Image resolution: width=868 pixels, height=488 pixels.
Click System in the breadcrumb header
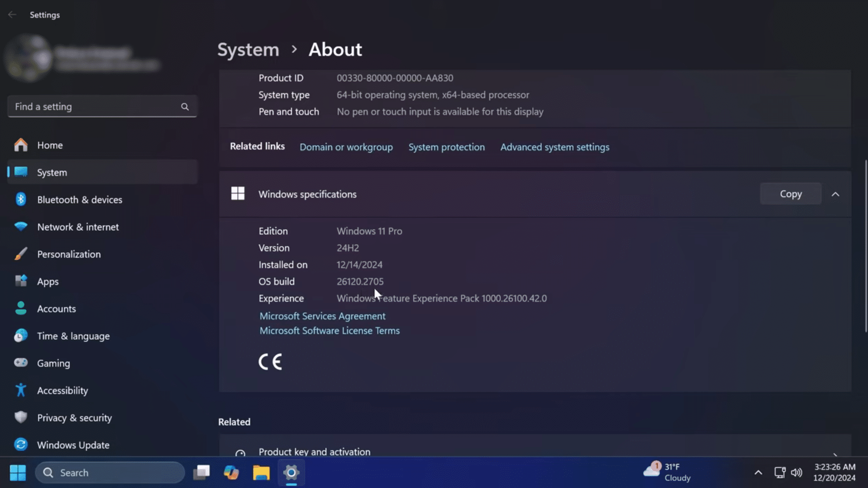pos(248,49)
